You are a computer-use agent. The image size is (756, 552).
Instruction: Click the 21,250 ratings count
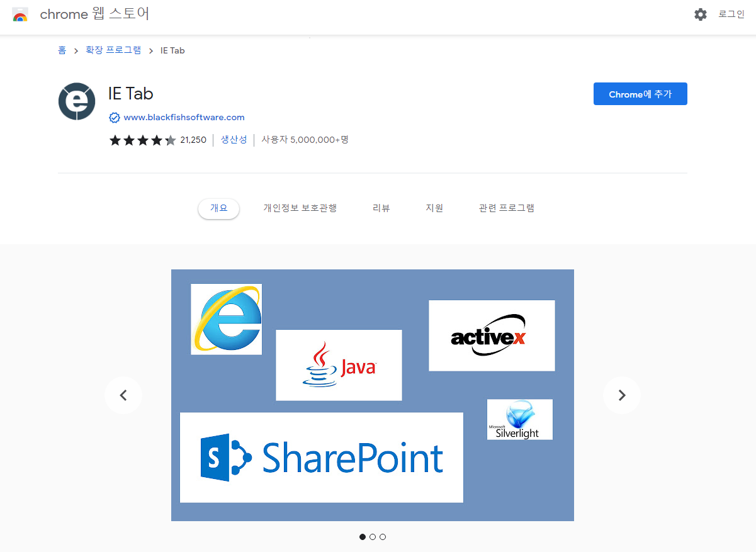pyautogui.click(x=193, y=140)
